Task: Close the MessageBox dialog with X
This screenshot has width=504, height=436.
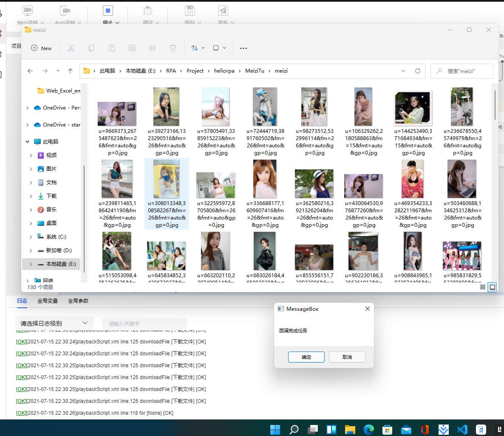Action: pos(368,309)
